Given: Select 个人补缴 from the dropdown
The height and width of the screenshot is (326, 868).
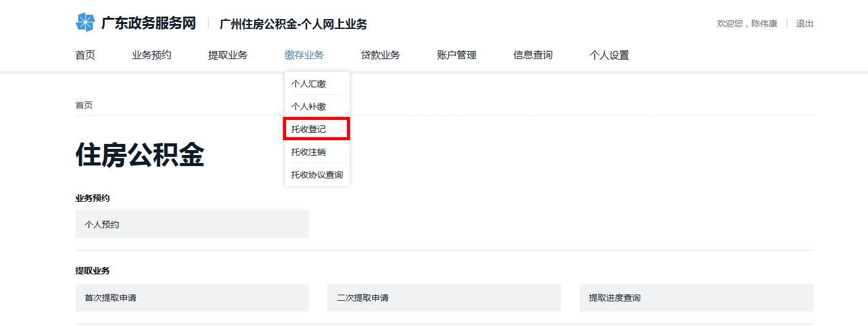Looking at the screenshot, I should point(309,107).
